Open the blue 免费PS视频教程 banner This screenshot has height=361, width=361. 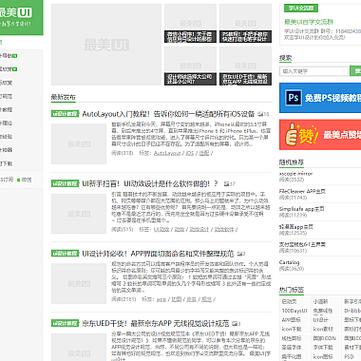point(320,98)
